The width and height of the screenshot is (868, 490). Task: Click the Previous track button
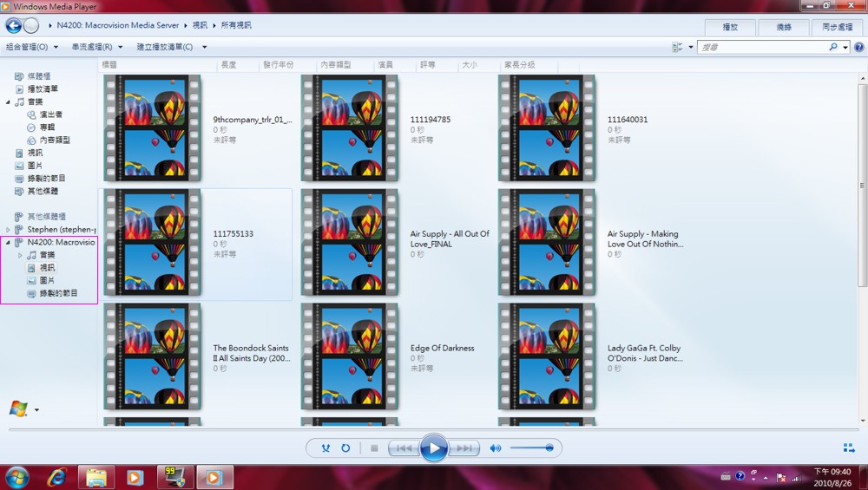coord(404,448)
